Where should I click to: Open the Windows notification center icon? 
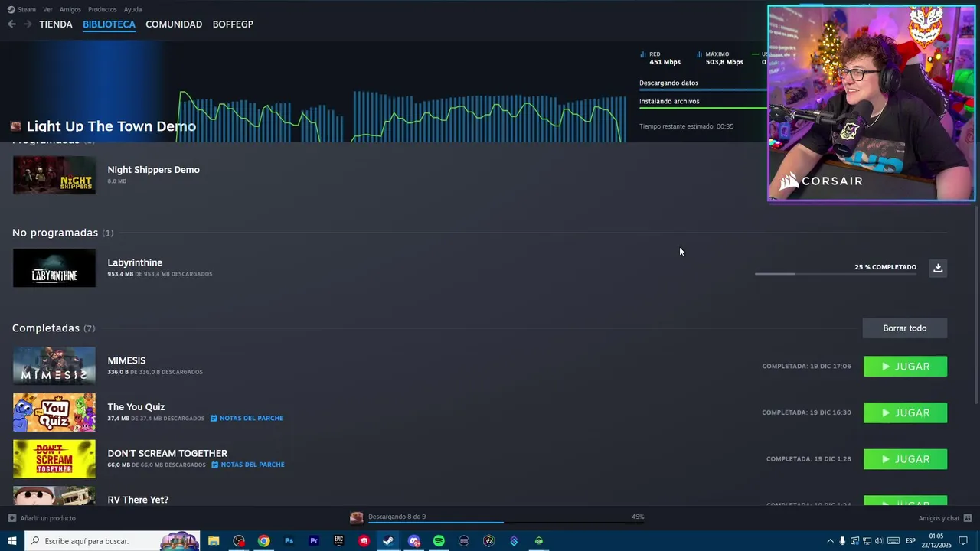[x=964, y=541]
